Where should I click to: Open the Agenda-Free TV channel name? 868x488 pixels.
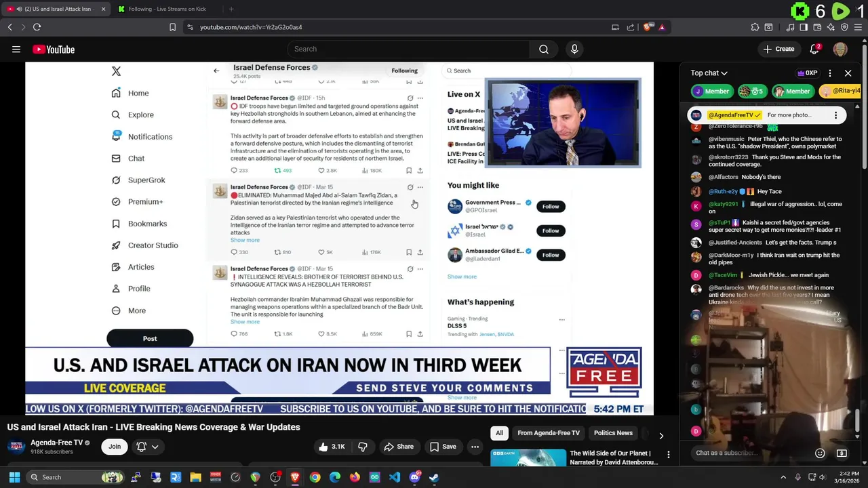(56, 443)
